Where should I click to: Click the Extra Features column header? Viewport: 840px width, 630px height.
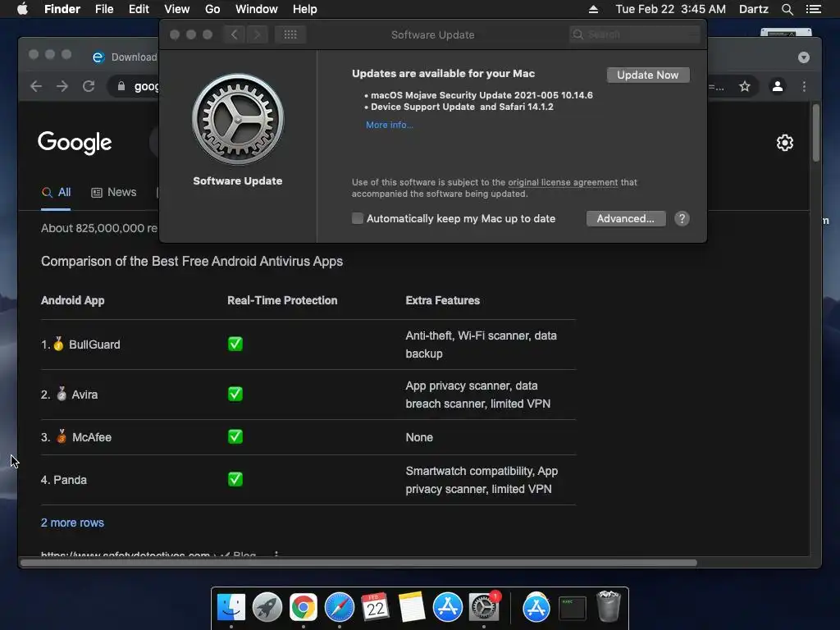pos(442,300)
